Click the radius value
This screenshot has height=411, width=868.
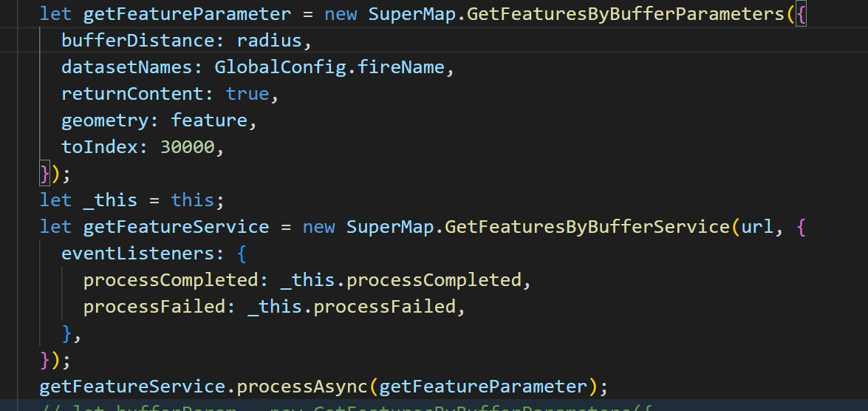point(270,41)
